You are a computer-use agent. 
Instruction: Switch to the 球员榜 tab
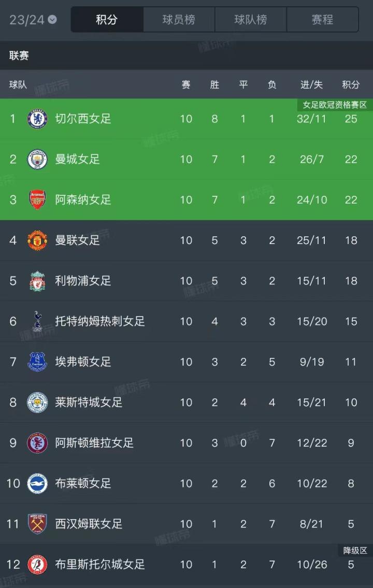tap(179, 20)
